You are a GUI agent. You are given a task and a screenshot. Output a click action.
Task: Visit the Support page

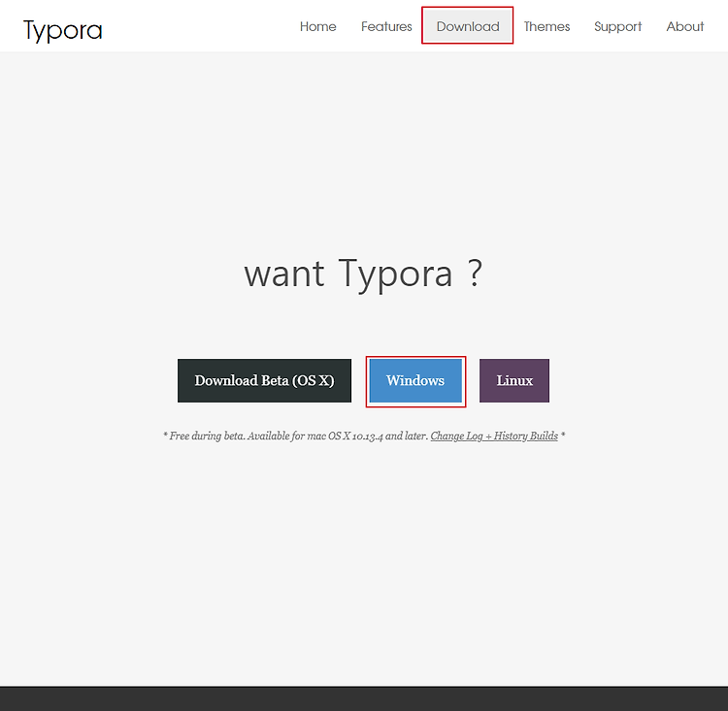coord(617,26)
